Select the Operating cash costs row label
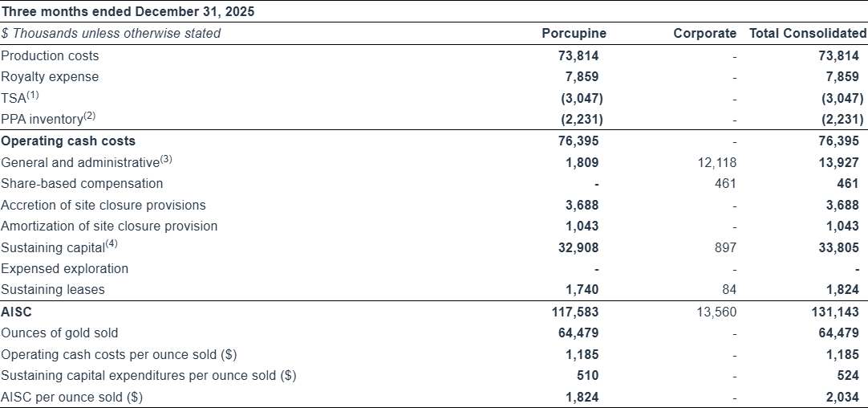 tap(68, 141)
